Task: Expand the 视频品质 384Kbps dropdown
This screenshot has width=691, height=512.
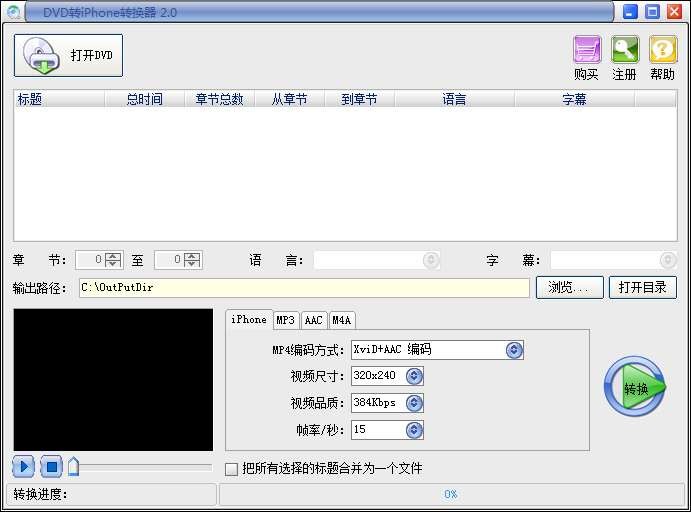Action: 414,403
